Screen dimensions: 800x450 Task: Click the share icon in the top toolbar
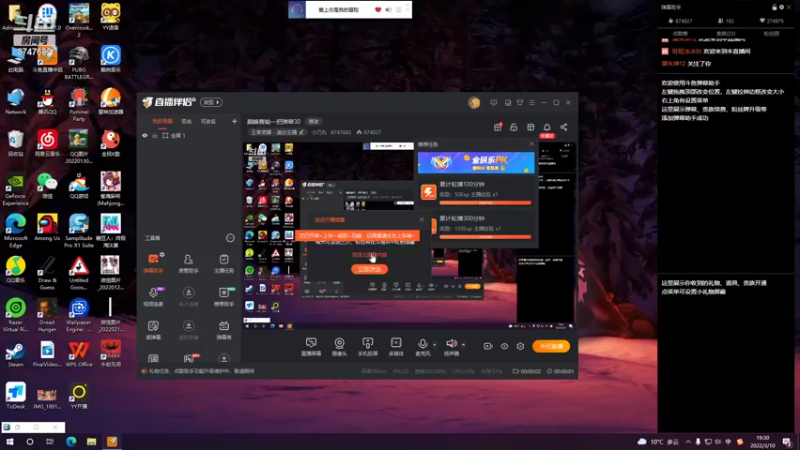[x=564, y=127]
